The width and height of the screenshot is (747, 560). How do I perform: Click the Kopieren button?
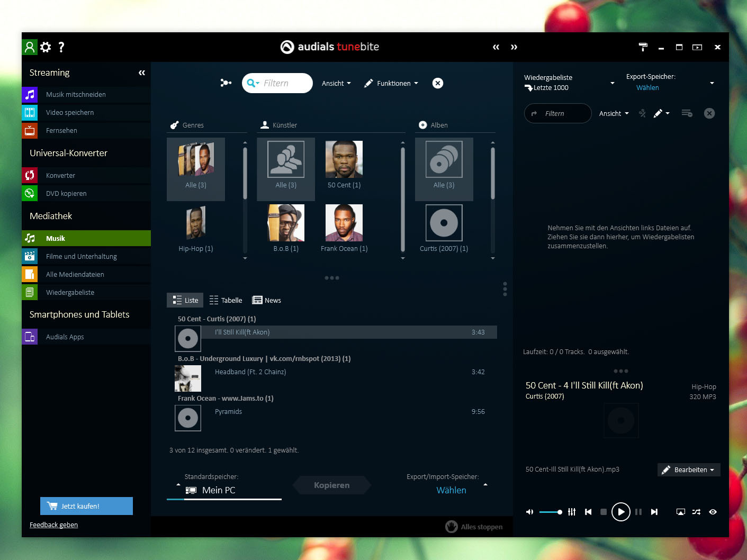click(332, 485)
